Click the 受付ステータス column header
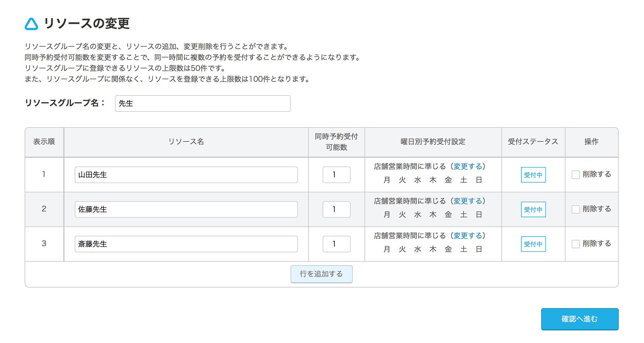Screen dimensions: 644x343 tap(533, 142)
